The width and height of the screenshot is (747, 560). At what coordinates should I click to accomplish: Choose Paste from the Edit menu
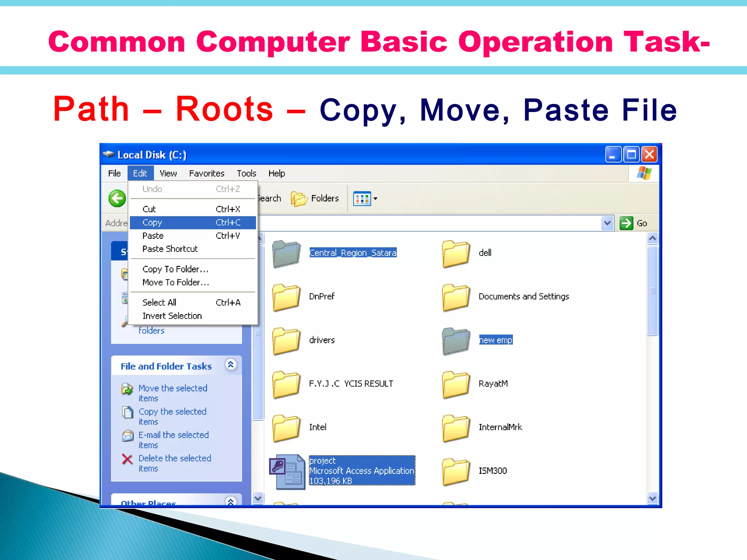[x=193, y=236]
